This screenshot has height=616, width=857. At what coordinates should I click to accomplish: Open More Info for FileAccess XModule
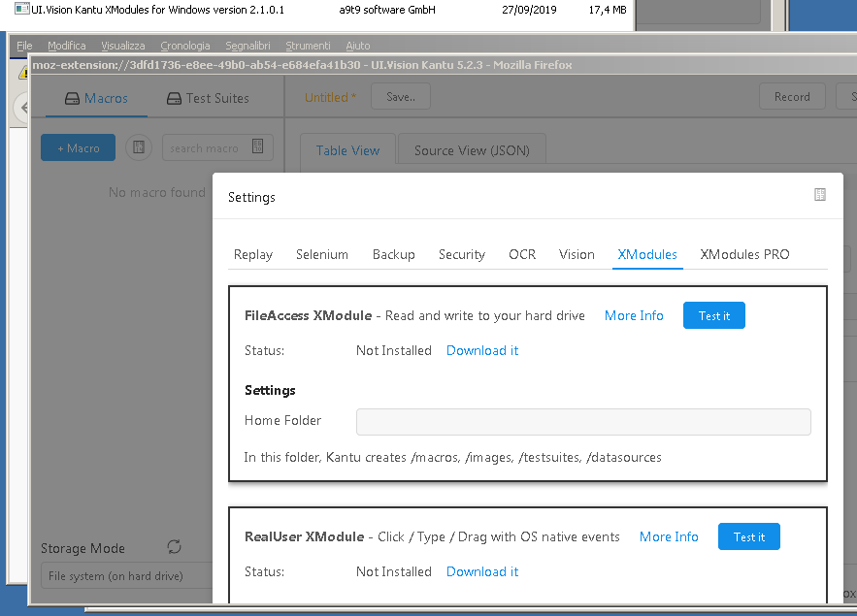(634, 315)
